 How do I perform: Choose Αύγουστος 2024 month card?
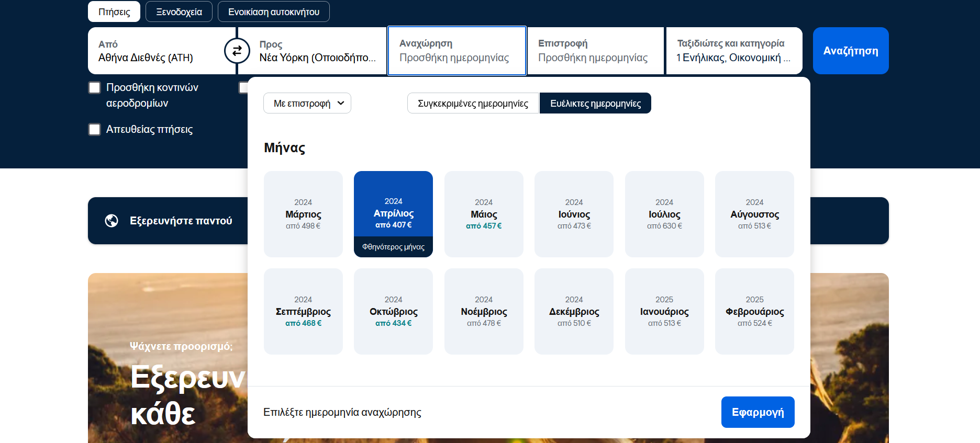755,214
